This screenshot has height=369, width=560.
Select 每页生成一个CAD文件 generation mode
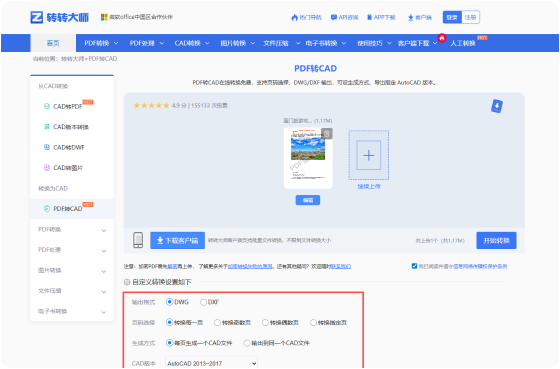(x=169, y=343)
